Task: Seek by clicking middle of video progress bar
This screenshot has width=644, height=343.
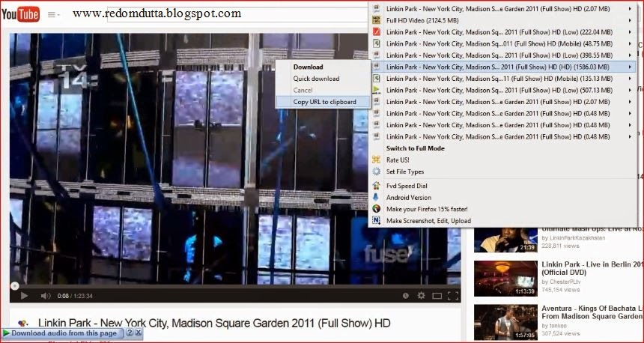Action: tap(235, 287)
